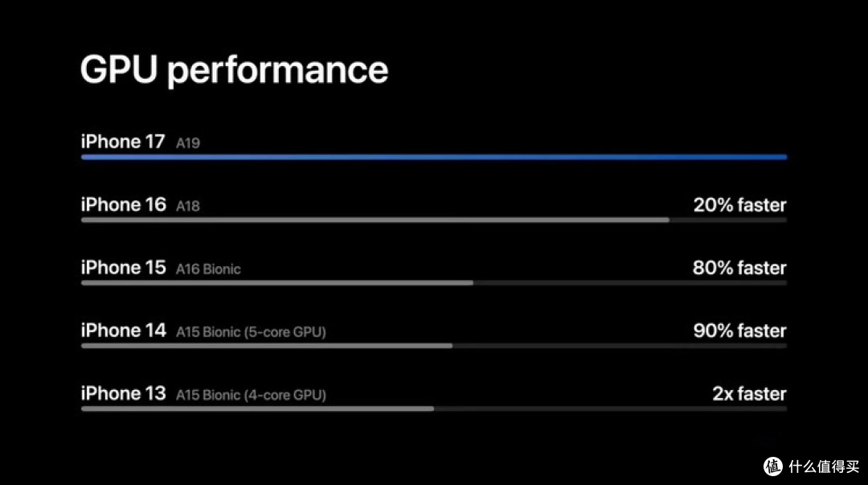The width and height of the screenshot is (868, 485).
Task: Click the 20% faster text
Action: coord(739,205)
